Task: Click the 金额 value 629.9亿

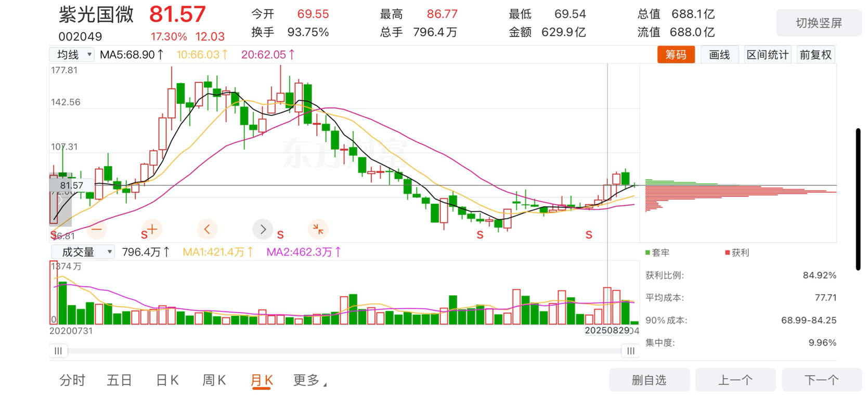Action: point(564,32)
